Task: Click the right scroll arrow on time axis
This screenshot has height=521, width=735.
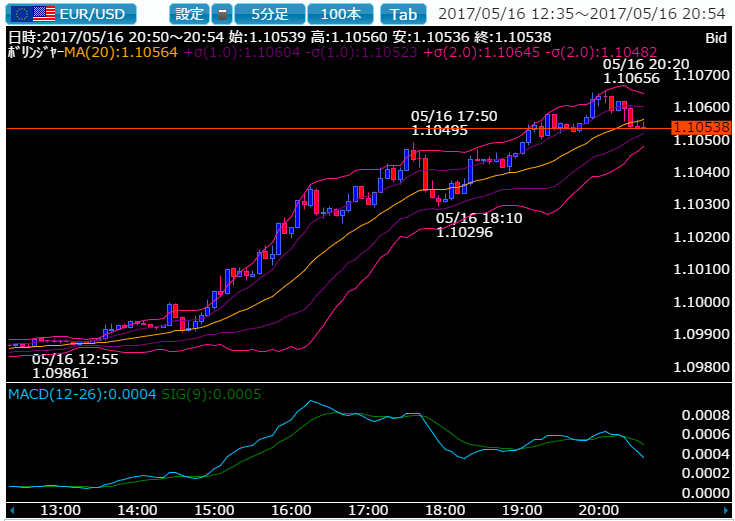Action: (x=726, y=510)
